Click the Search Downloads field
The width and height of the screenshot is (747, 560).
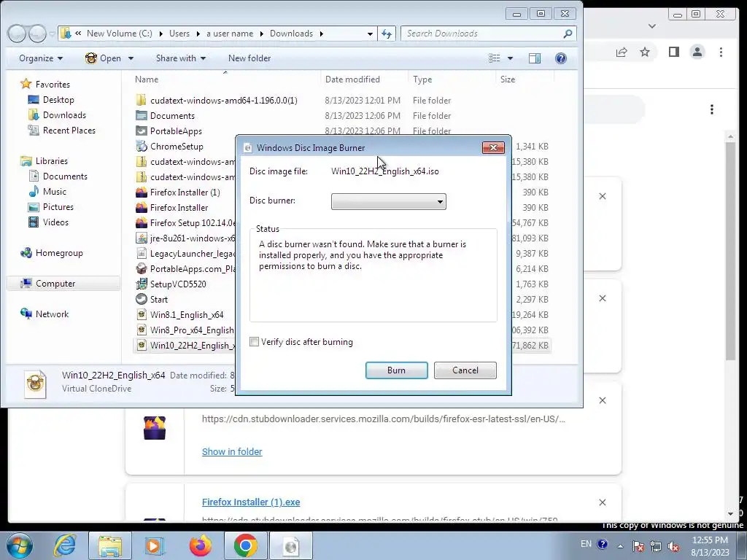click(489, 34)
